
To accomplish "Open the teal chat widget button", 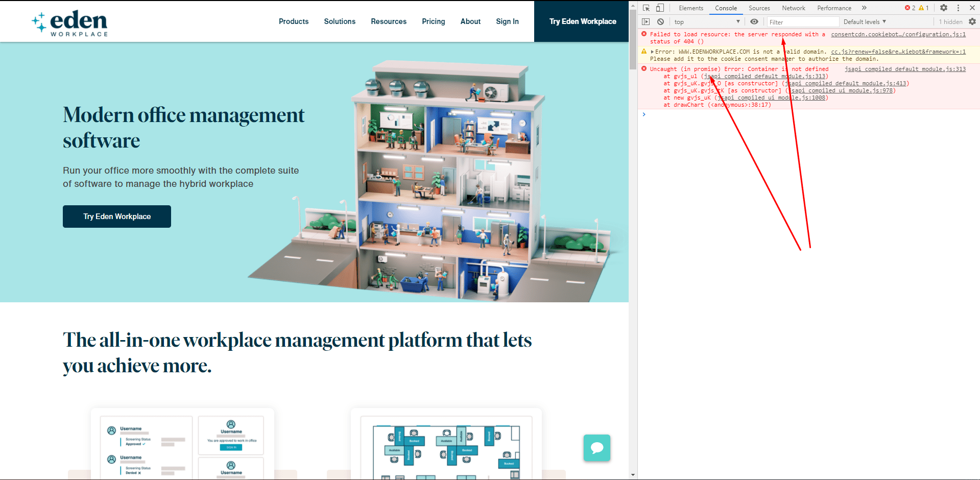I will click(x=597, y=448).
